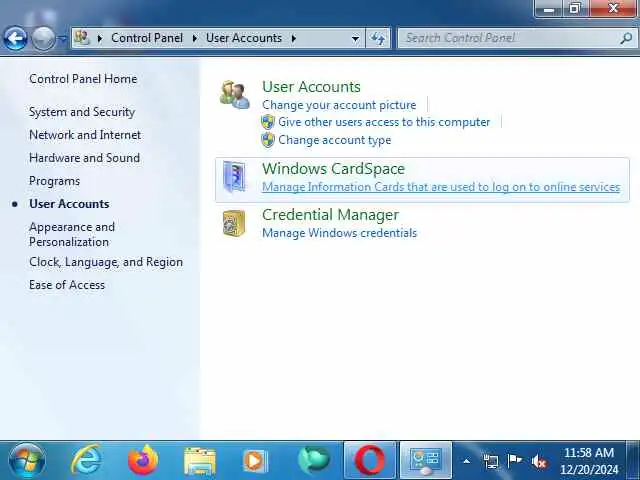This screenshot has height=480, width=640.
Task: Open Hardware and Sound category
Action: 84,158
